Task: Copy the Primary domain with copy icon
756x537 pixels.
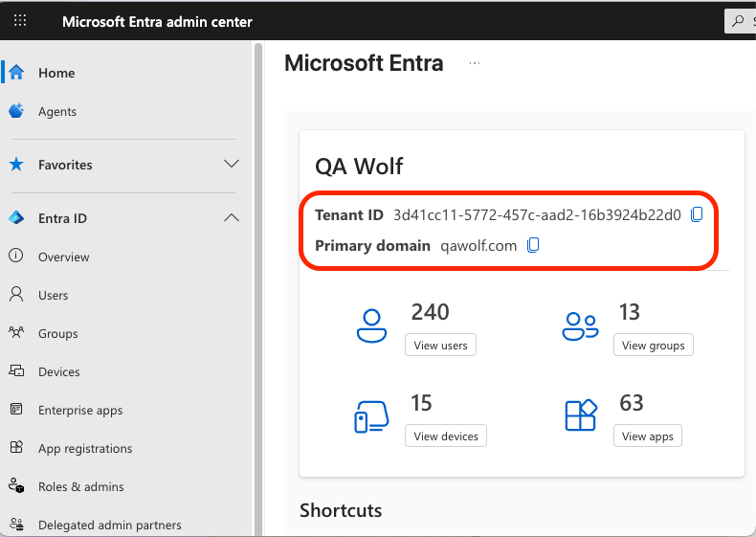Action: [x=533, y=245]
